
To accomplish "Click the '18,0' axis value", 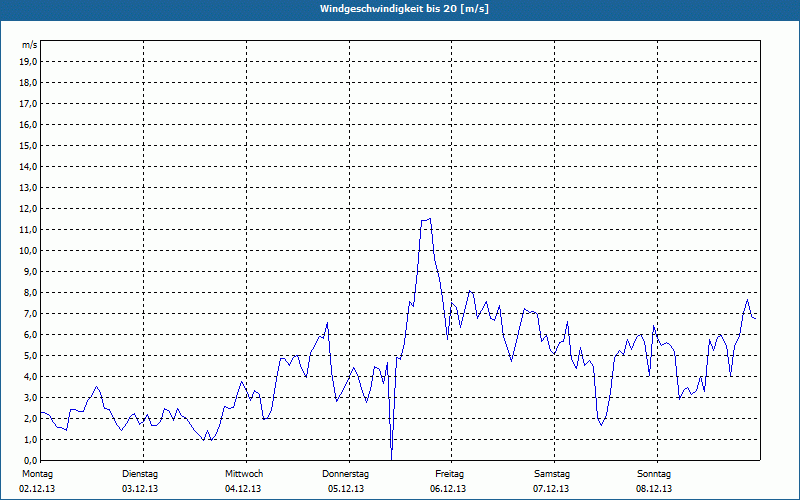I will click(x=29, y=83).
